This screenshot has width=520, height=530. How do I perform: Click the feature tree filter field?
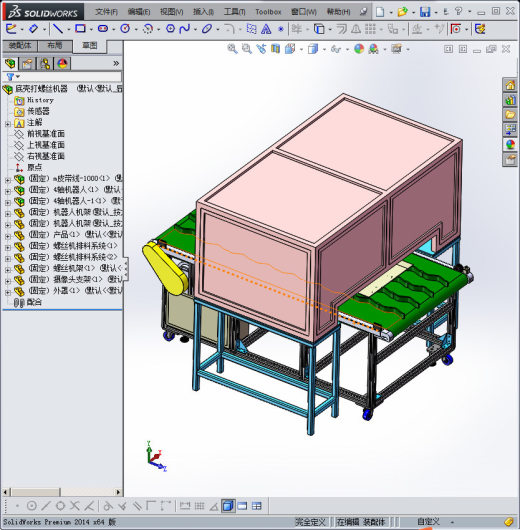(x=70, y=77)
